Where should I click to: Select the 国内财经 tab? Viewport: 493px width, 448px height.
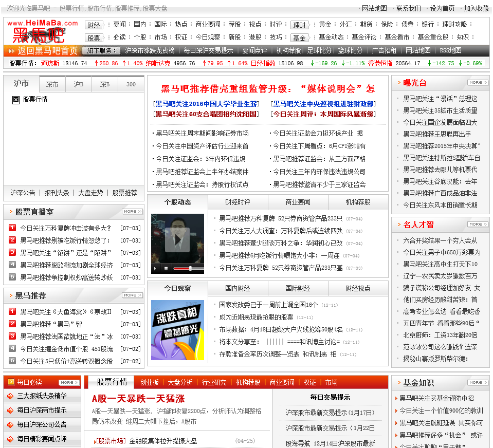(238, 288)
